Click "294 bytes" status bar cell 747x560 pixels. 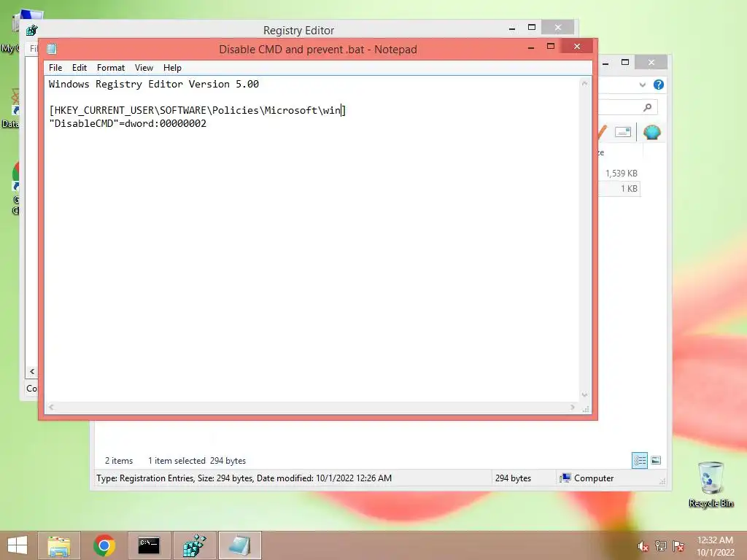click(513, 478)
